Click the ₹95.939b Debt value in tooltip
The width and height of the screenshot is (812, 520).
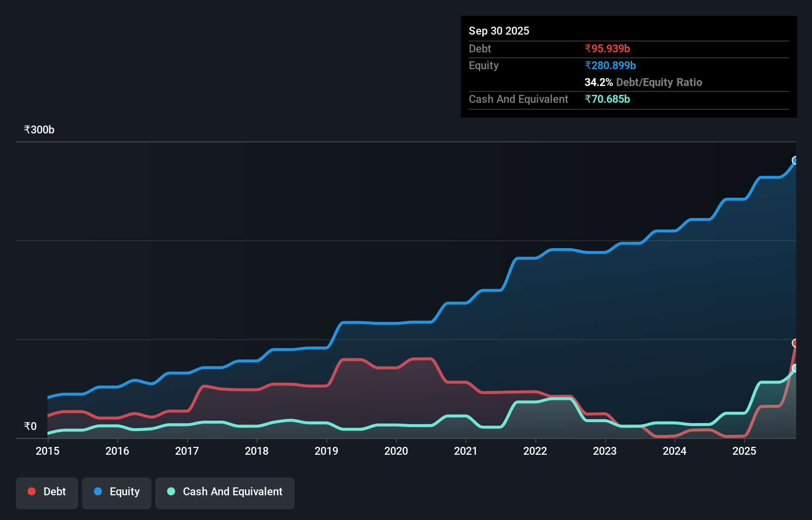pyautogui.click(x=607, y=48)
